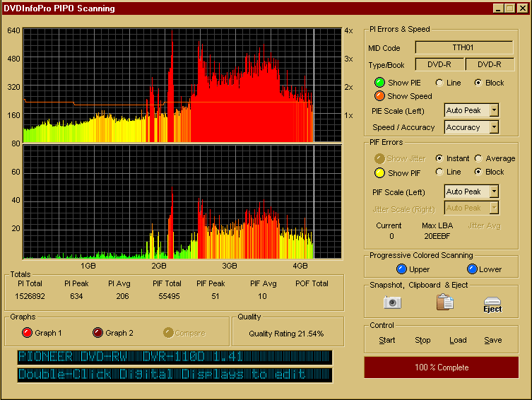
Task: Select dark red Graph 2 button
Action: pyautogui.click(x=97, y=333)
